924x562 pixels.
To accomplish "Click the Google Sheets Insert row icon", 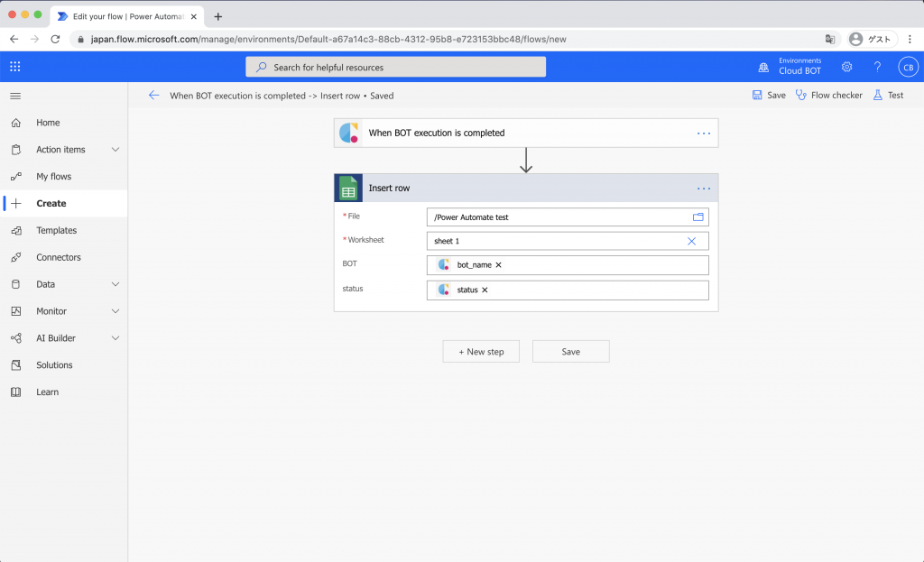I will (x=348, y=188).
